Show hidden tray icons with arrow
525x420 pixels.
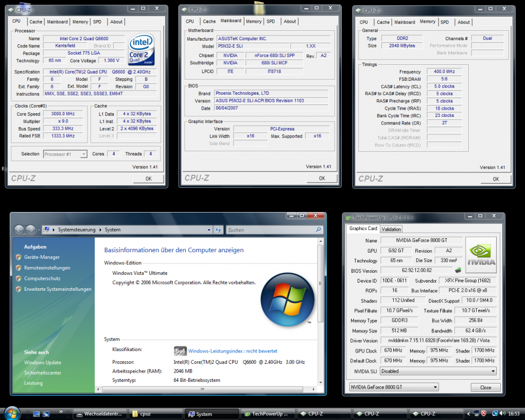[x=468, y=414]
